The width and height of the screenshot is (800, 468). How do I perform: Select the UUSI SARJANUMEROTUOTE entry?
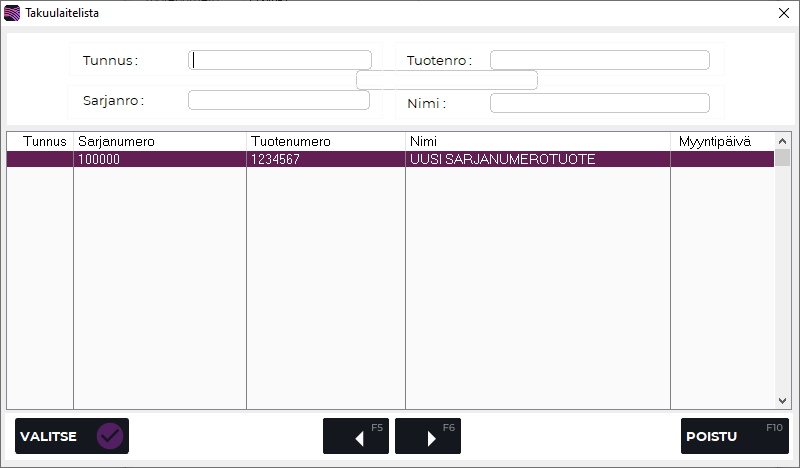537,159
